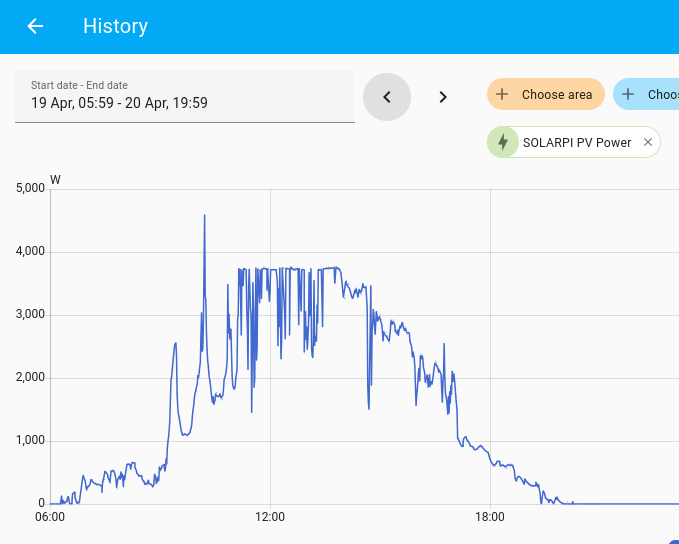Open the Start date - End date field

tap(185, 96)
